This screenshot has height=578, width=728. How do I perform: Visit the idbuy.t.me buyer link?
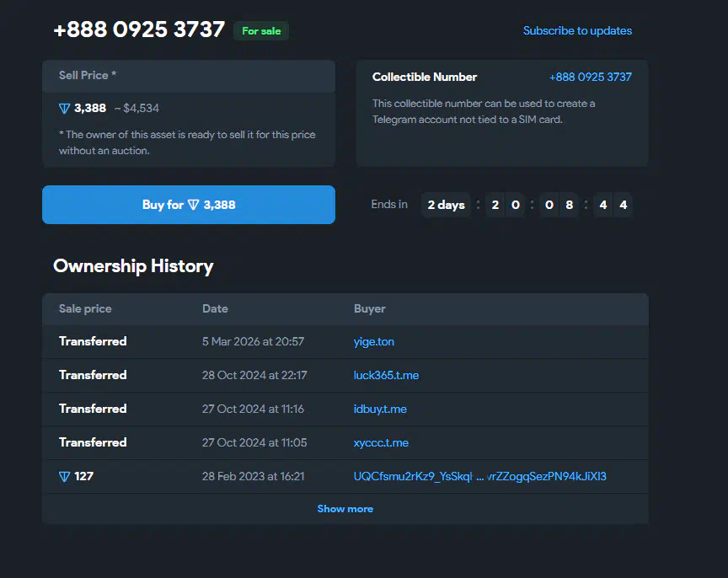tap(380, 409)
